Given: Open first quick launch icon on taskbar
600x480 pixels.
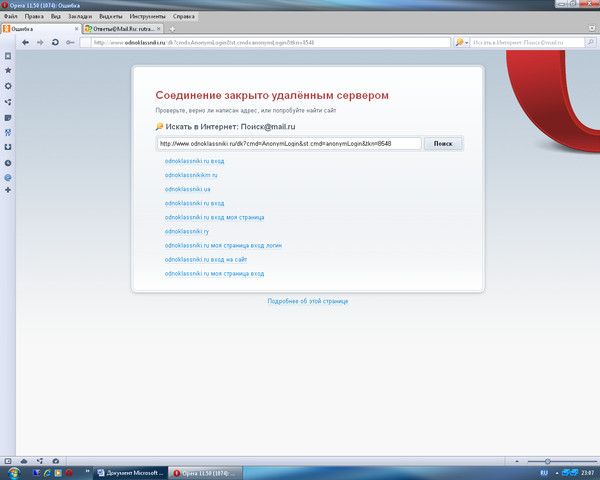Looking at the screenshot, I should pyautogui.click(x=36, y=473).
